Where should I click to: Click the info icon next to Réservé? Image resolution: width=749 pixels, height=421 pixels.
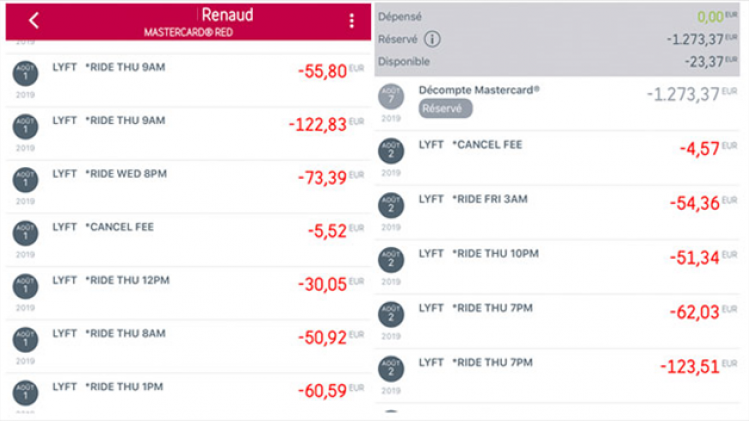pos(432,40)
